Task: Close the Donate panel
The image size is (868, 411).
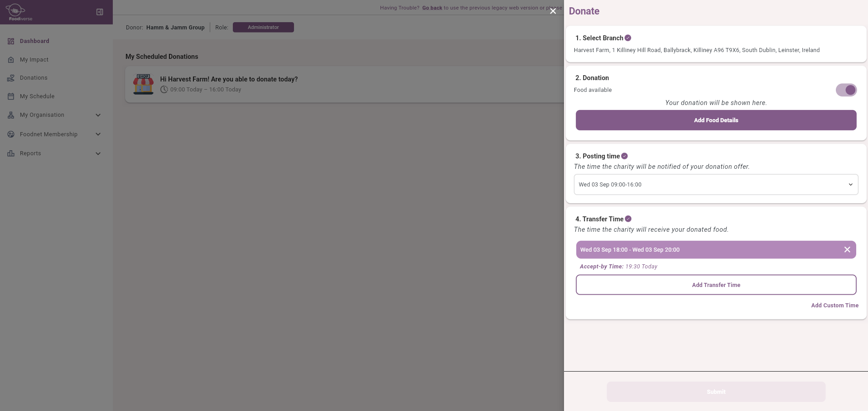Action: 553,11
